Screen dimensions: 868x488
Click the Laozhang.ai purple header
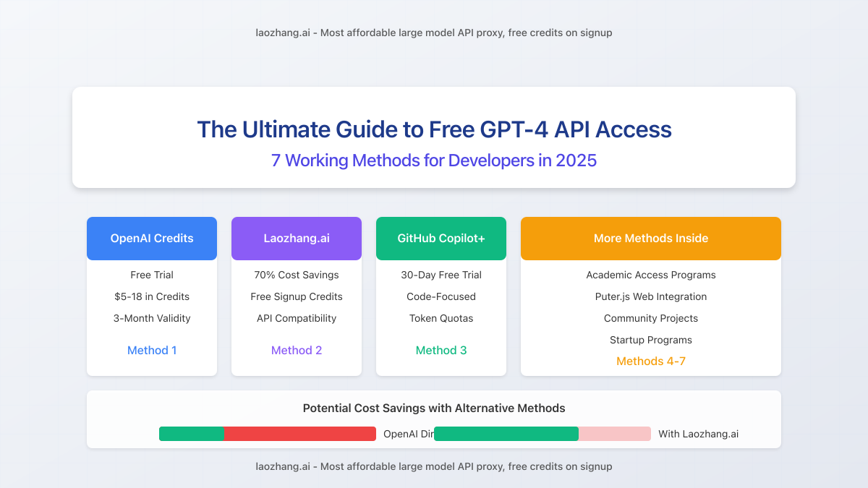pyautogui.click(x=297, y=239)
